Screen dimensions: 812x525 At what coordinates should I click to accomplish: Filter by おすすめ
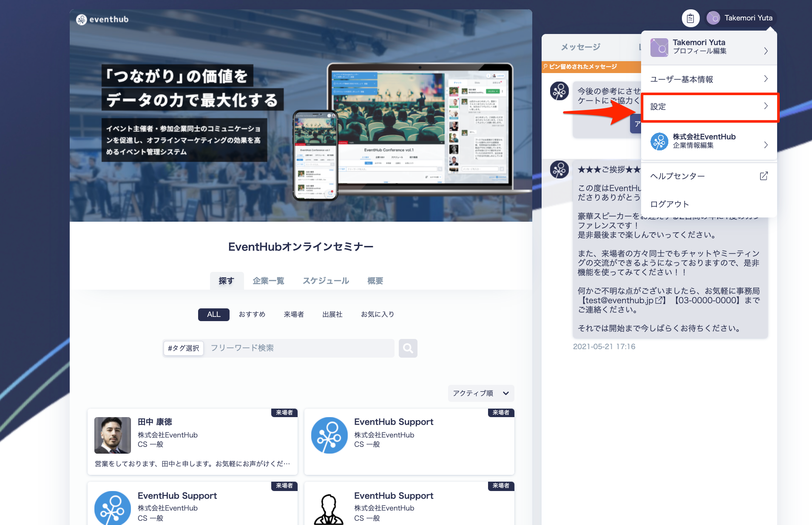252,314
